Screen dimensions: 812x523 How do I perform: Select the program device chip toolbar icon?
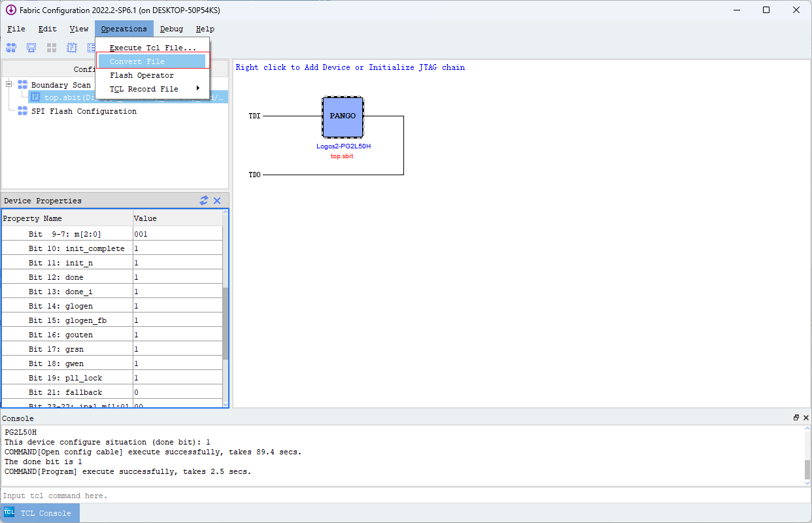[x=71, y=47]
